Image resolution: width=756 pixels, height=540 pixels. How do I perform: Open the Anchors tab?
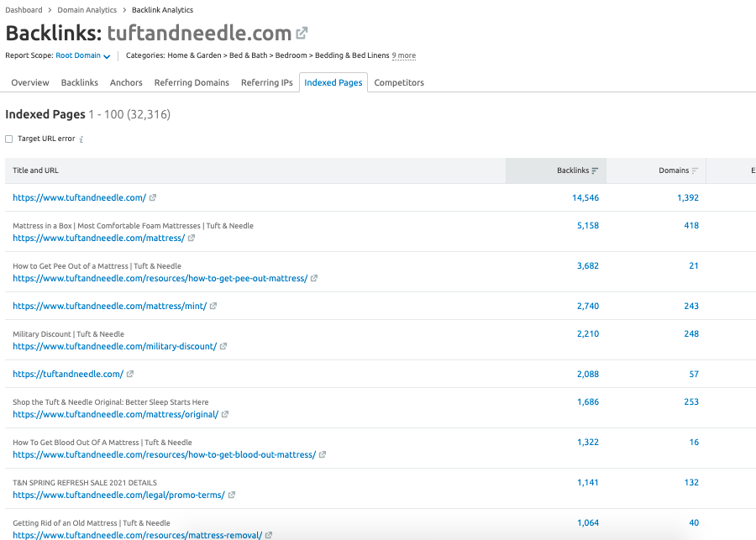point(126,83)
